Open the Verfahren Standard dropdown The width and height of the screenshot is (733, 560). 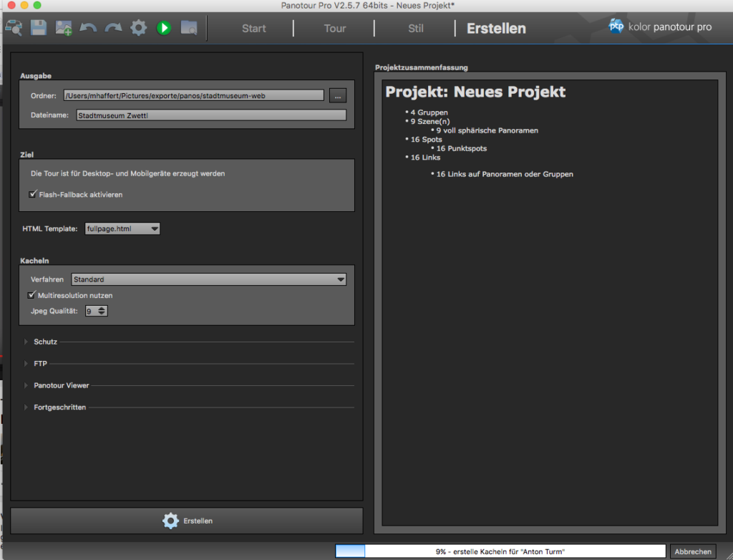click(208, 279)
